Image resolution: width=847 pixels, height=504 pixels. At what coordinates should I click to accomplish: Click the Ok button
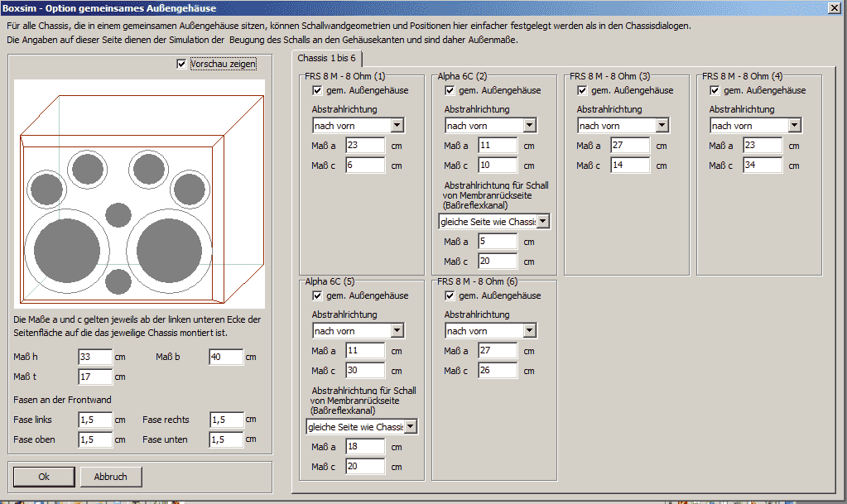pyautogui.click(x=44, y=477)
